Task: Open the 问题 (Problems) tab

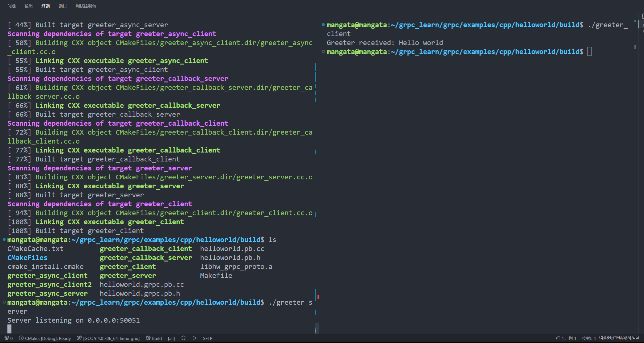Action: coord(11,6)
